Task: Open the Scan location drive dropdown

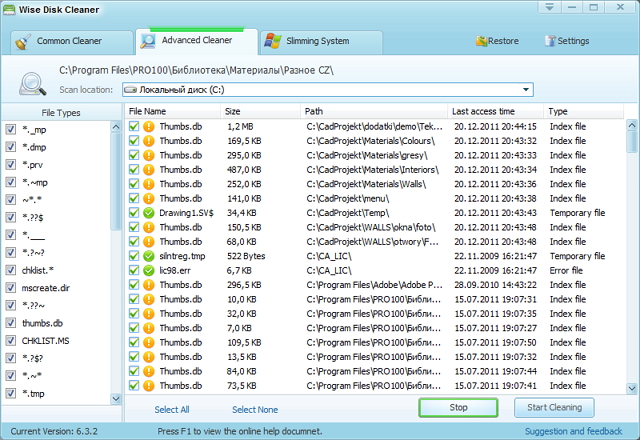Action: click(x=526, y=89)
